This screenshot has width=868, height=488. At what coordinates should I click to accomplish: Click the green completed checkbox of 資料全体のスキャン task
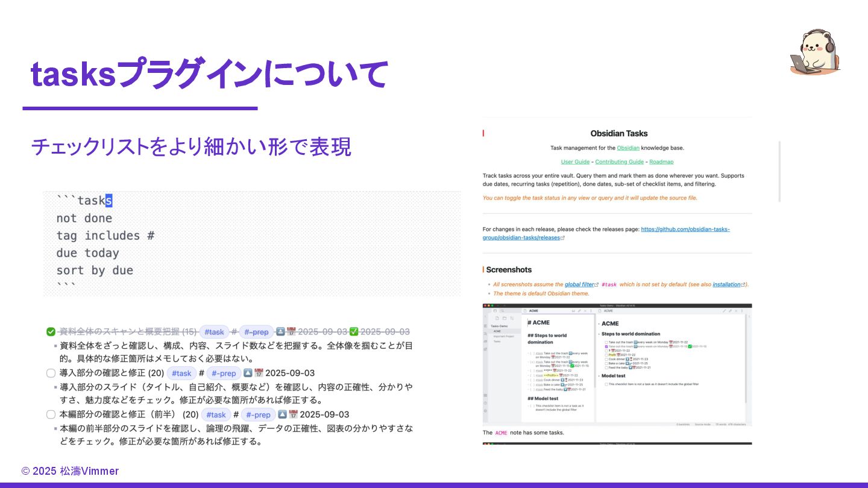pos(51,331)
